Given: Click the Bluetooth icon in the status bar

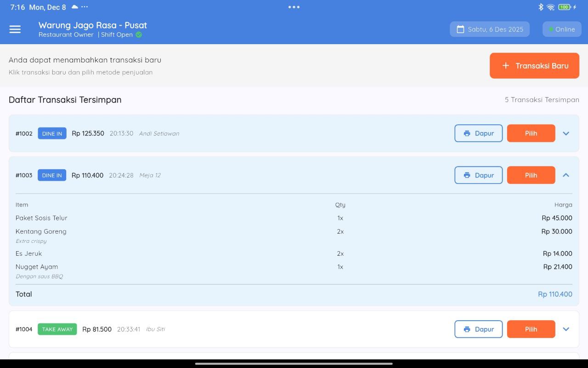Looking at the screenshot, I should [x=540, y=7].
